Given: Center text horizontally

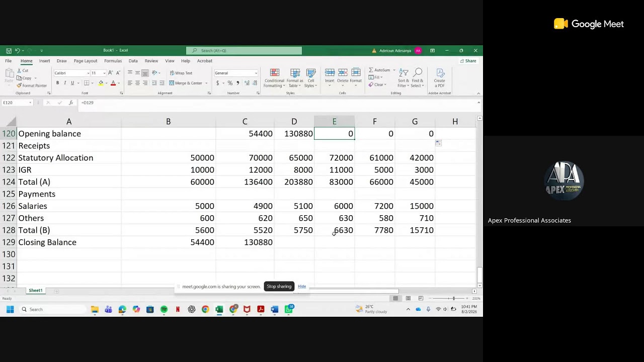Looking at the screenshot, I should pyautogui.click(x=137, y=83).
